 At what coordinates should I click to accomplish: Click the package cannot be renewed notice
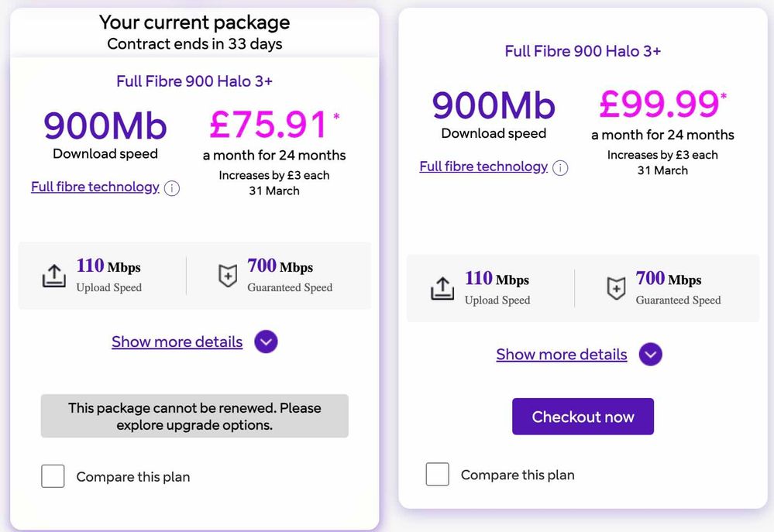coord(194,416)
